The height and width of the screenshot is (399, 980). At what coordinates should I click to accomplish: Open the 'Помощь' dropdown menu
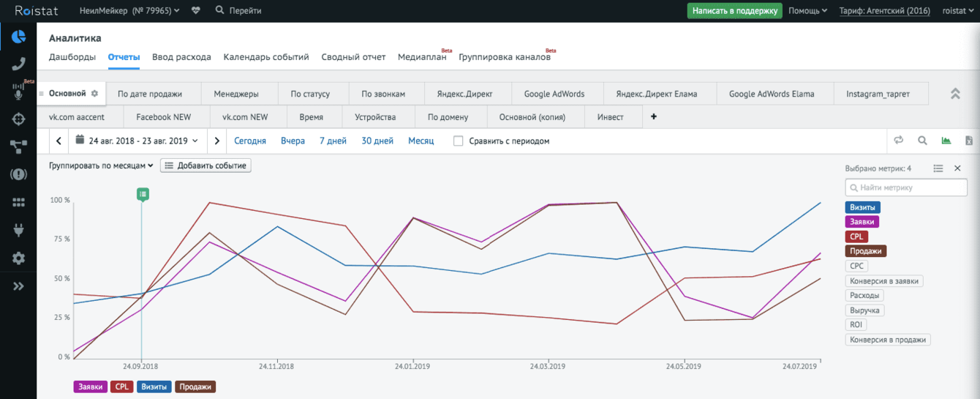[x=807, y=11]
